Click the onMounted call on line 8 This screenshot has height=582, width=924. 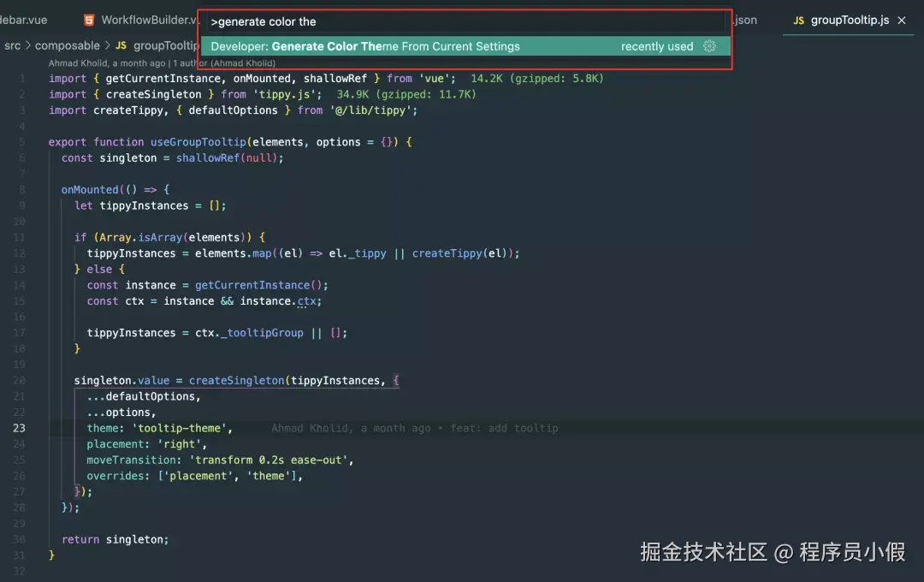(90, 190)
